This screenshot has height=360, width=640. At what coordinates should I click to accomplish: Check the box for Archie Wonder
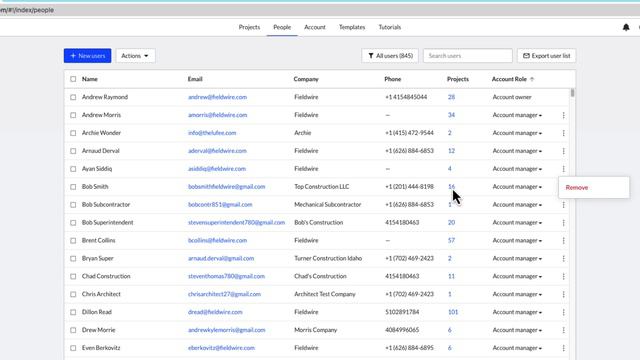[x=73, y=133]
